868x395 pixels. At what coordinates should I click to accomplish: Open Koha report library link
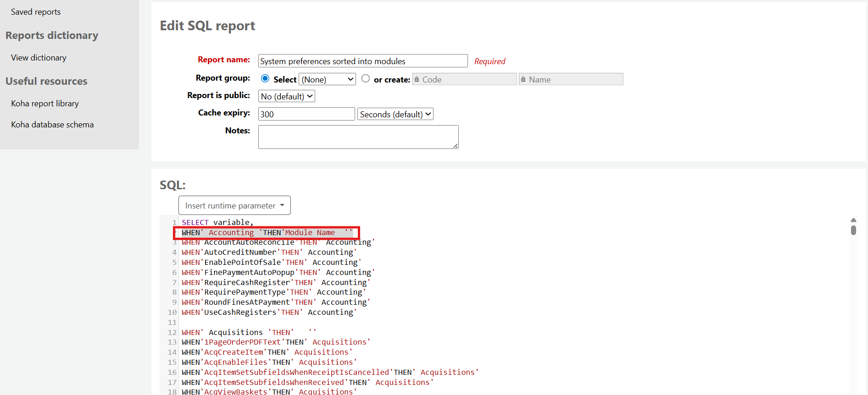click(45, 104)
